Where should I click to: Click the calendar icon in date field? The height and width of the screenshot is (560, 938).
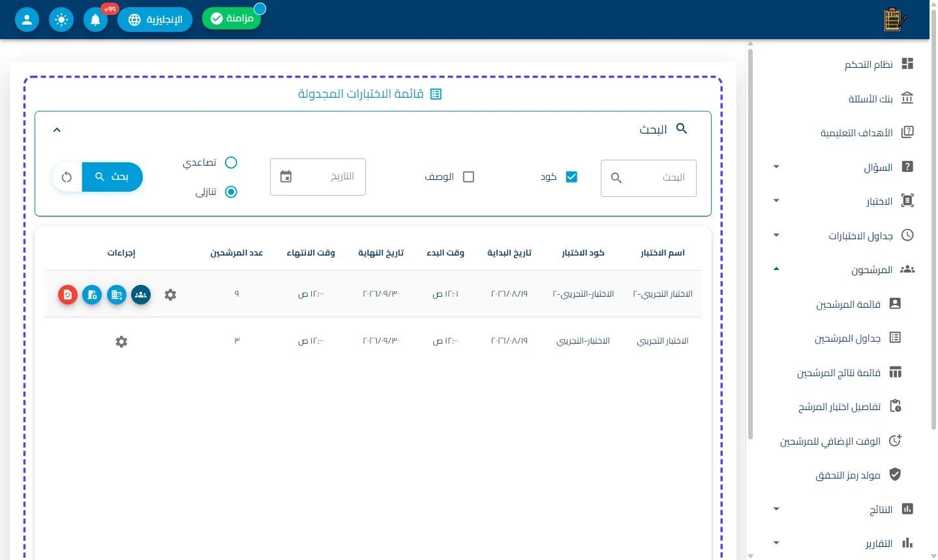pyautogui.click(x=286, y=177)
